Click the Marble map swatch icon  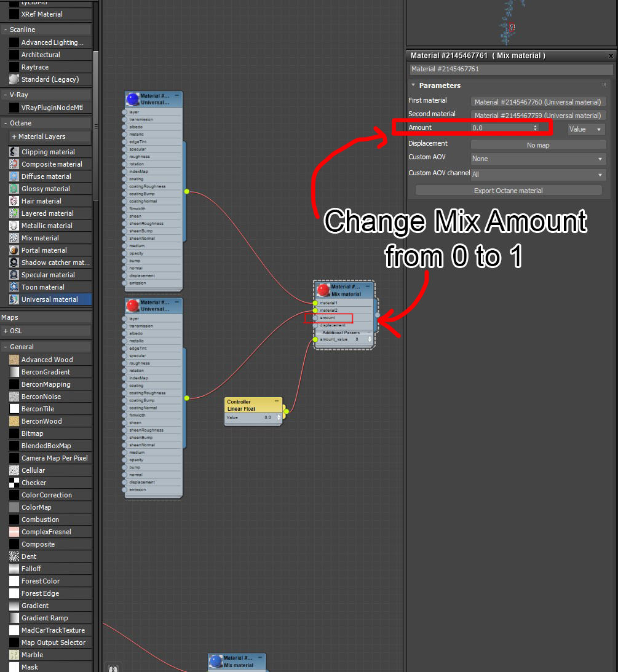(x=14, y=655)
